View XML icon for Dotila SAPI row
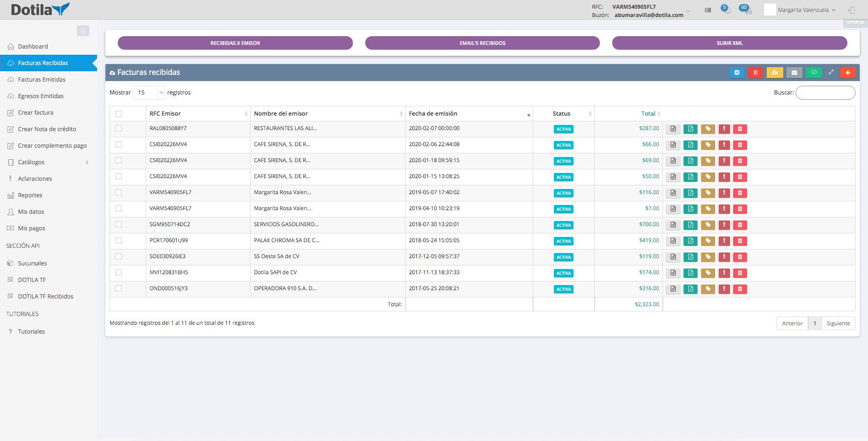The width and height of the screenshot is (868, 441). point(673,273)
